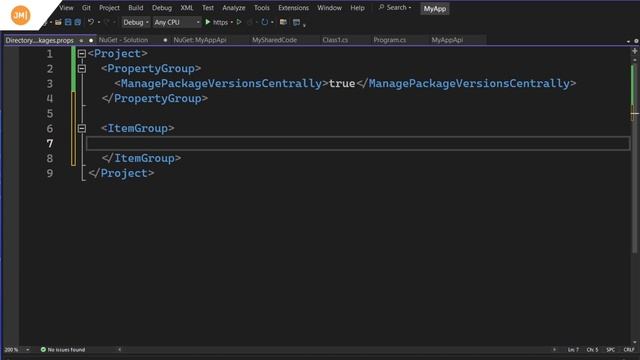Switch to Program.cs tab
Viewport: 640px width, 360px height.
click(x=390, y=40)
